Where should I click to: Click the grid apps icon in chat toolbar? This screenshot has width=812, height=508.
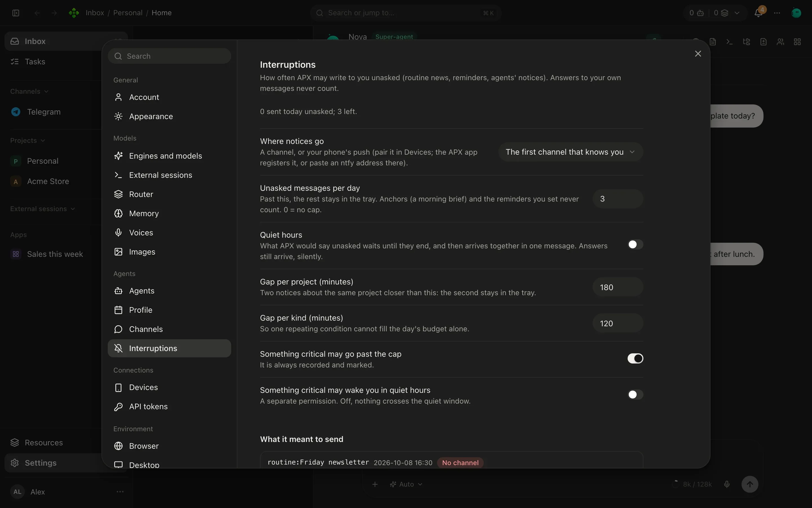(797, 42)
